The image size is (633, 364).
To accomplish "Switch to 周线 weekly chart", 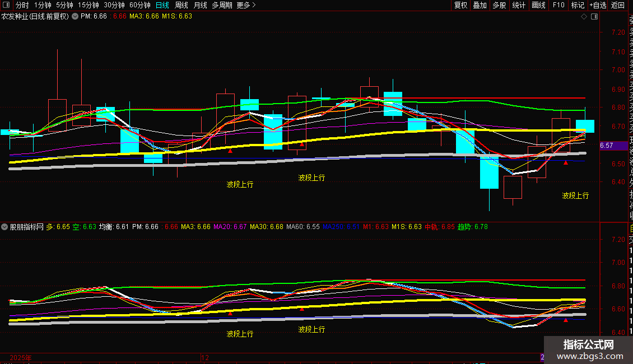I will (181, 5).
